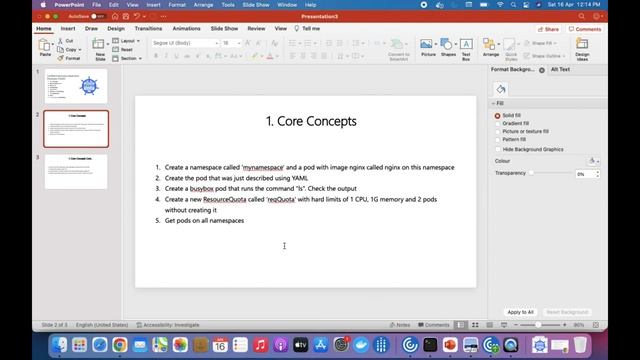Select Picture or texture fill option

[497, 131]
